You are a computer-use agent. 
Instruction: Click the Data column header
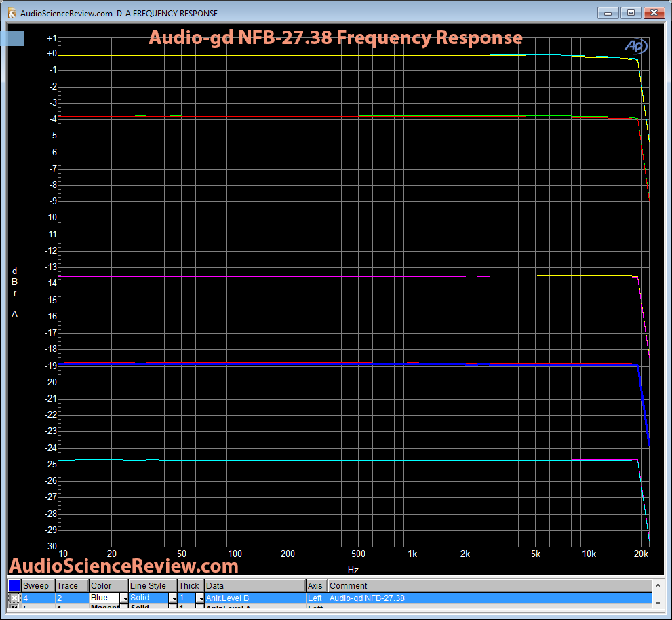tap(255, 585)
